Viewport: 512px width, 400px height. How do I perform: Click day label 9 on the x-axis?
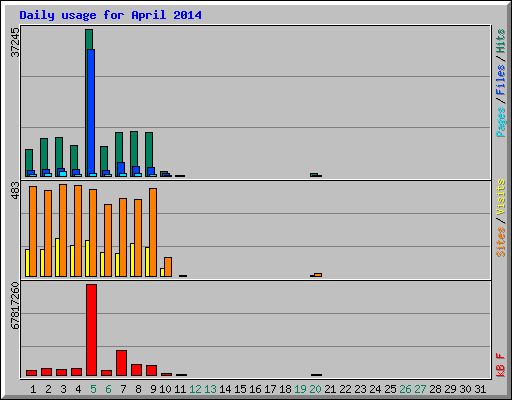click(153, 389)
